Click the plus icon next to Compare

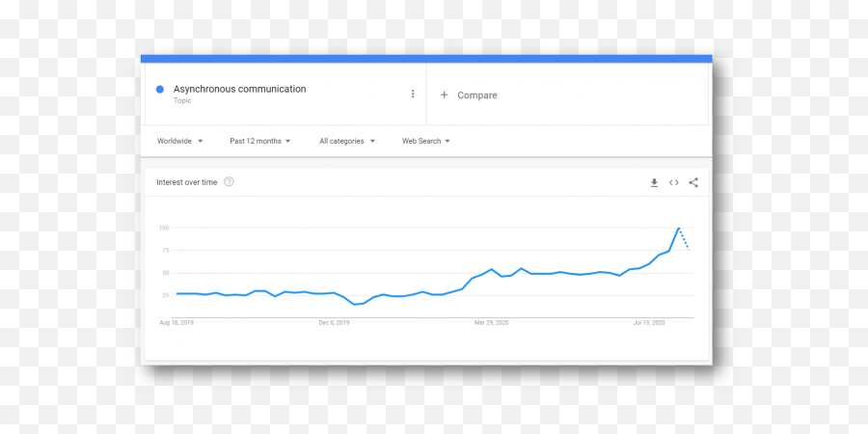(444, 95)
